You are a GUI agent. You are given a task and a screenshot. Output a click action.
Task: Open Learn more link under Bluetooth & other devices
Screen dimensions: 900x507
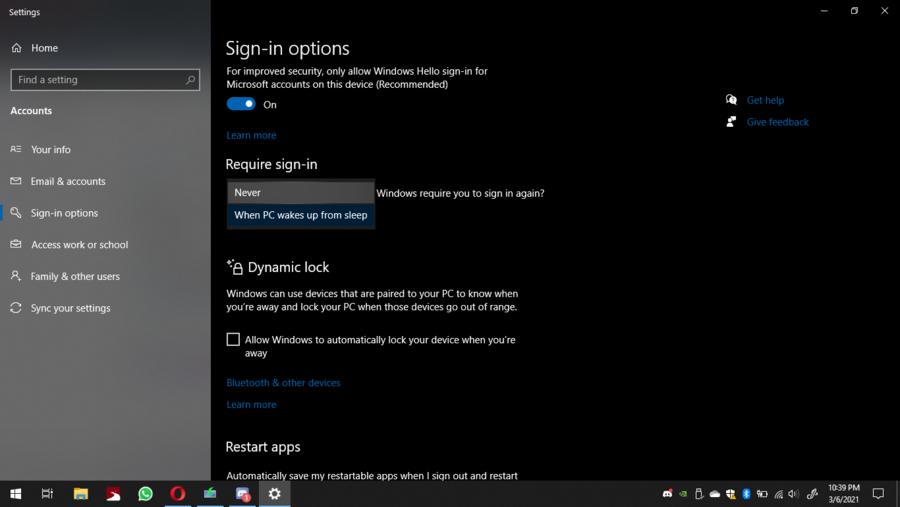pyautogui.click(x=251, y=405)
